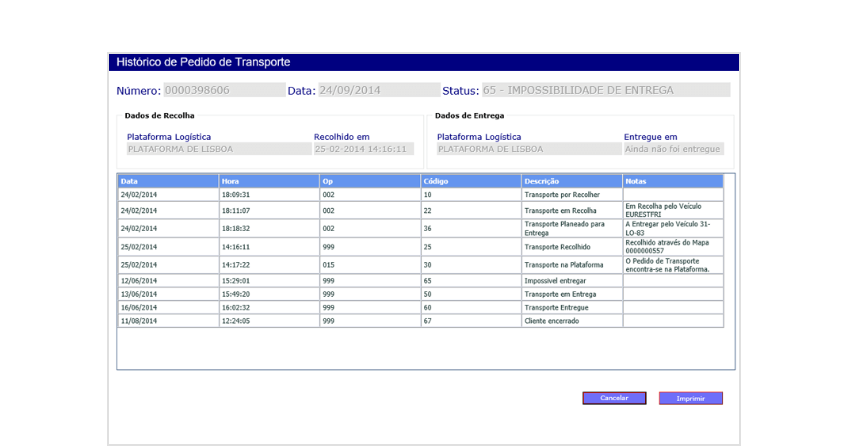Click the Impossível entregar description cell
The image size is (848, 446).
click(571, 281)
